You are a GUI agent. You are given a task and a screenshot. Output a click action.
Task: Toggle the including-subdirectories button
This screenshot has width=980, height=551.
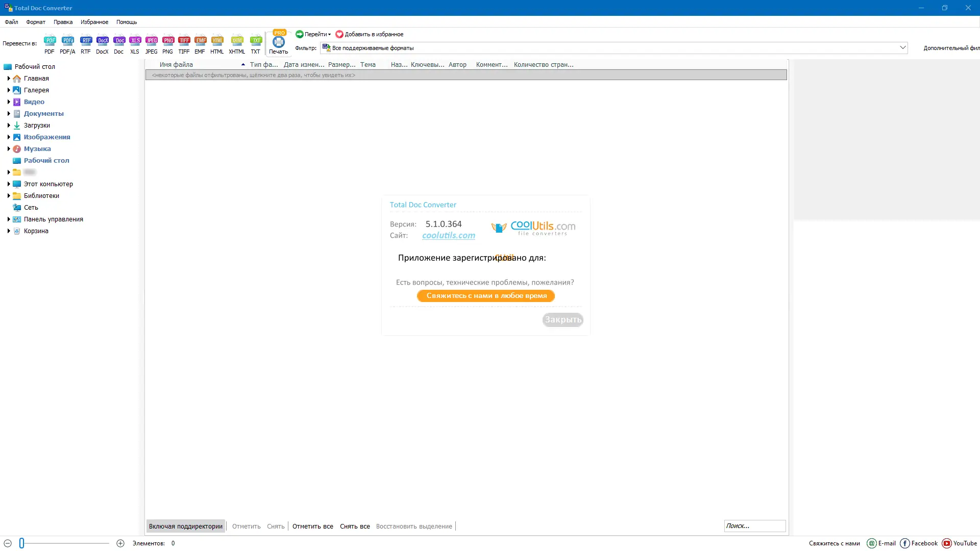(x=186, y=526)
